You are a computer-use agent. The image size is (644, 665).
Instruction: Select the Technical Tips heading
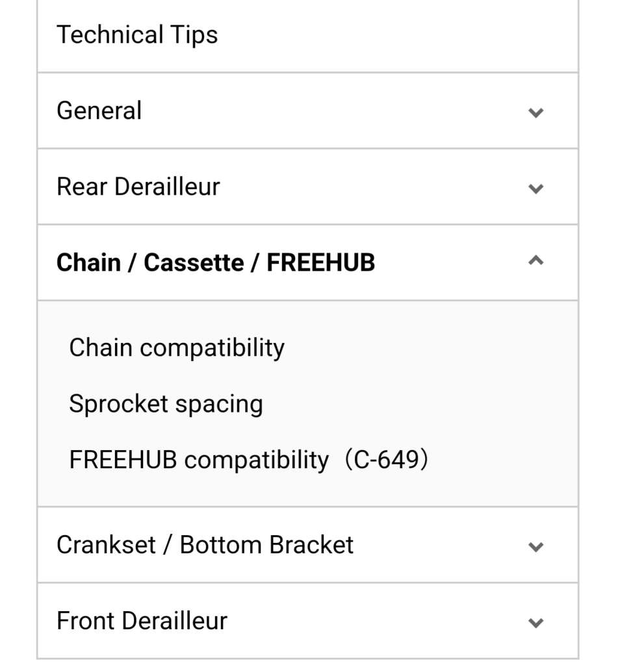[x=137, y=34]
